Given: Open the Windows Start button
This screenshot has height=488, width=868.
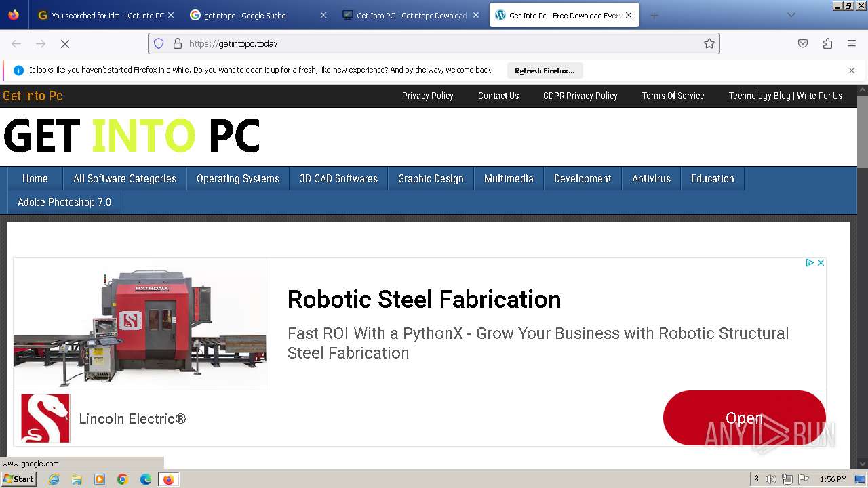Looking at the screenshot, I should [x=18, y=479].
